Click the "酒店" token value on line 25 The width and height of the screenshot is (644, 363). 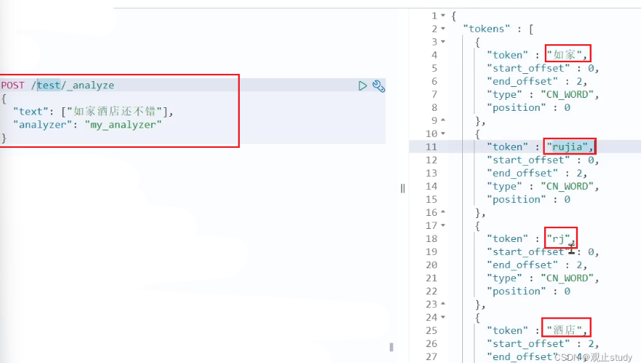(564, 330)
